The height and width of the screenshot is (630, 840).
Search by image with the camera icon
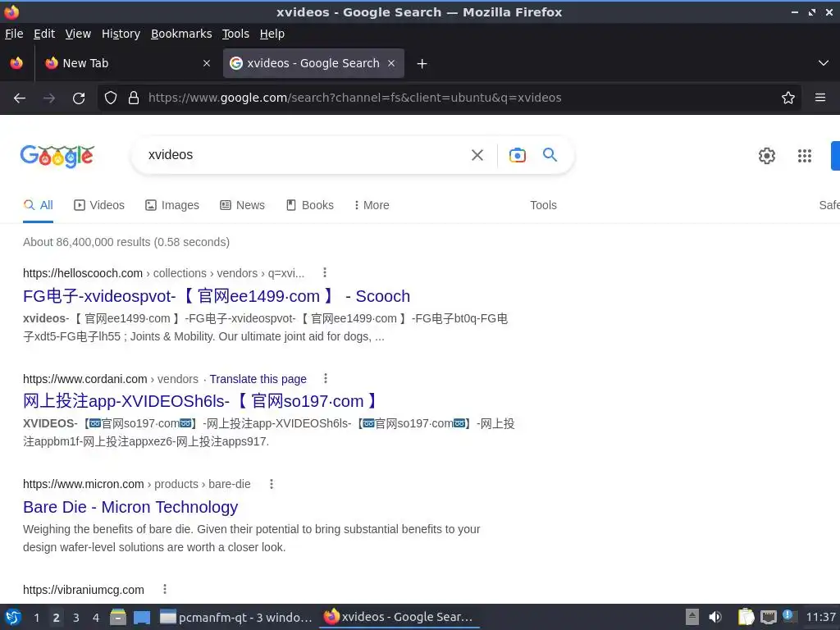click(x=517, y=155)
